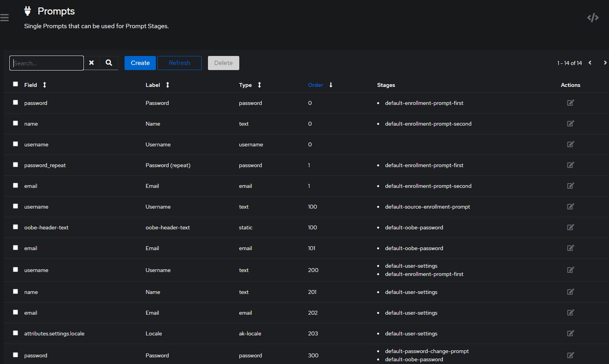
Task: Sort the table by Label column
Action: 157,85
